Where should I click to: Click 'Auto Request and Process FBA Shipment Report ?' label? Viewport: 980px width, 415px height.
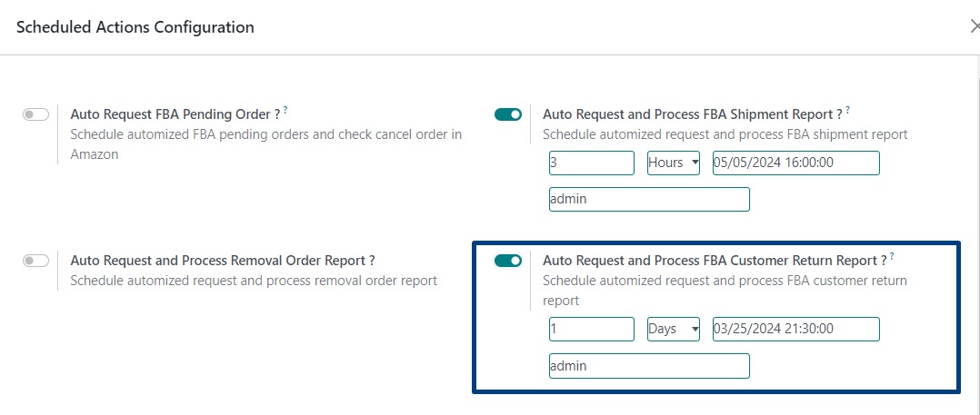point(693,114)
